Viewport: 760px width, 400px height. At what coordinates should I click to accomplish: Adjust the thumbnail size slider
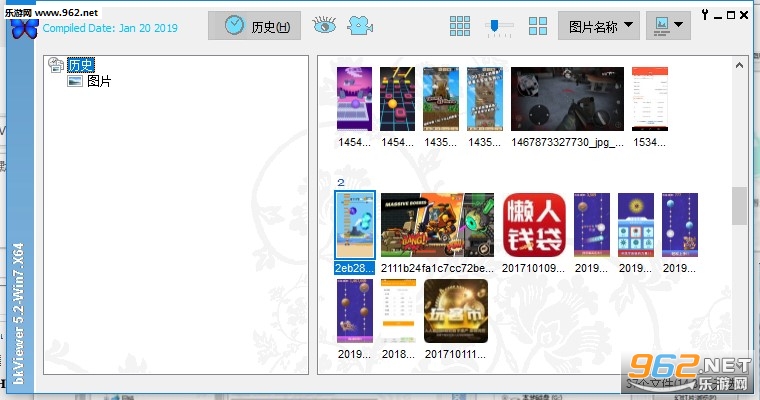(499, 26)
